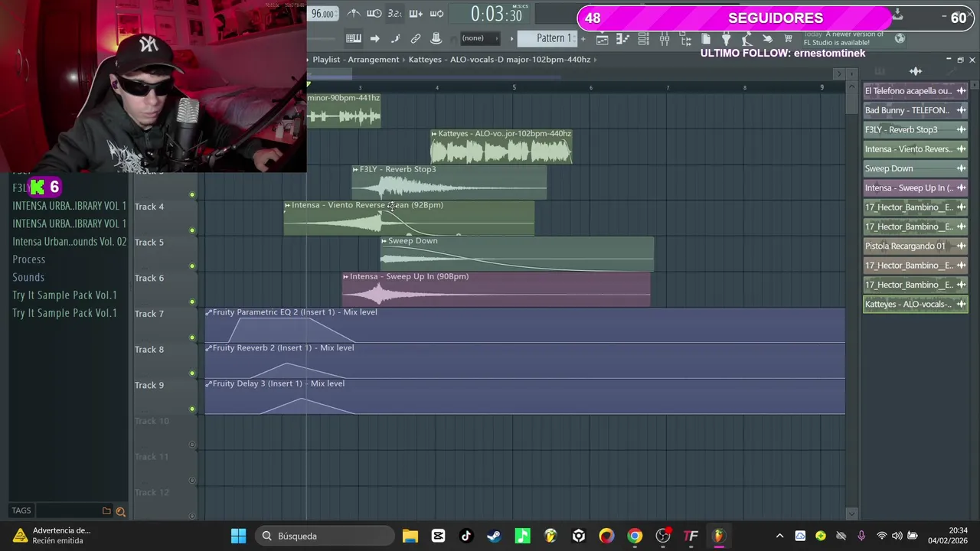Mute Track 4 with its green dot
Screen dimensions: 980x551
(192, 230)
